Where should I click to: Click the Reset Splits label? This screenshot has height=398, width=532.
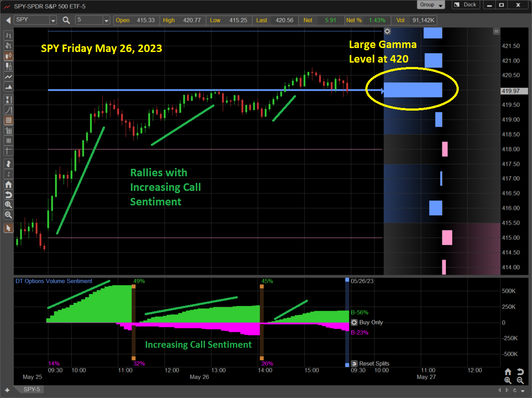tap(374, 364)
